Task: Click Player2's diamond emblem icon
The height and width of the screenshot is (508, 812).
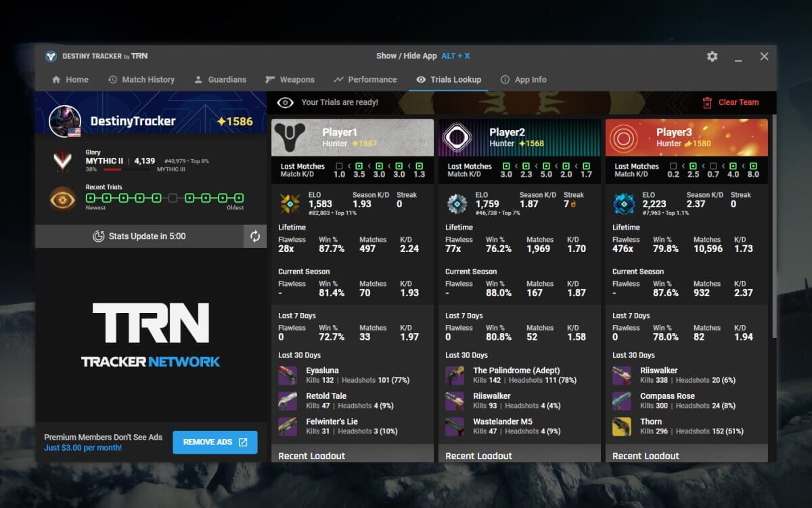Action: click(x=456, y=137)
